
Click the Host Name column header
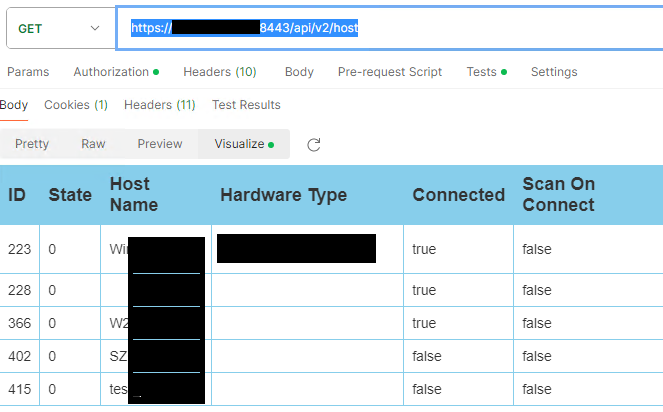134,195
